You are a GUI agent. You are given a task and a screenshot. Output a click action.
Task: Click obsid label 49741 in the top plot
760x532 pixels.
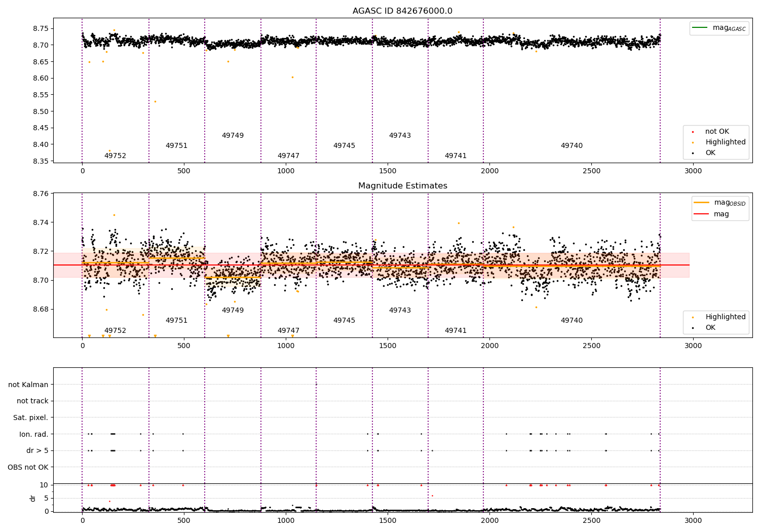[x=455, y=156]
